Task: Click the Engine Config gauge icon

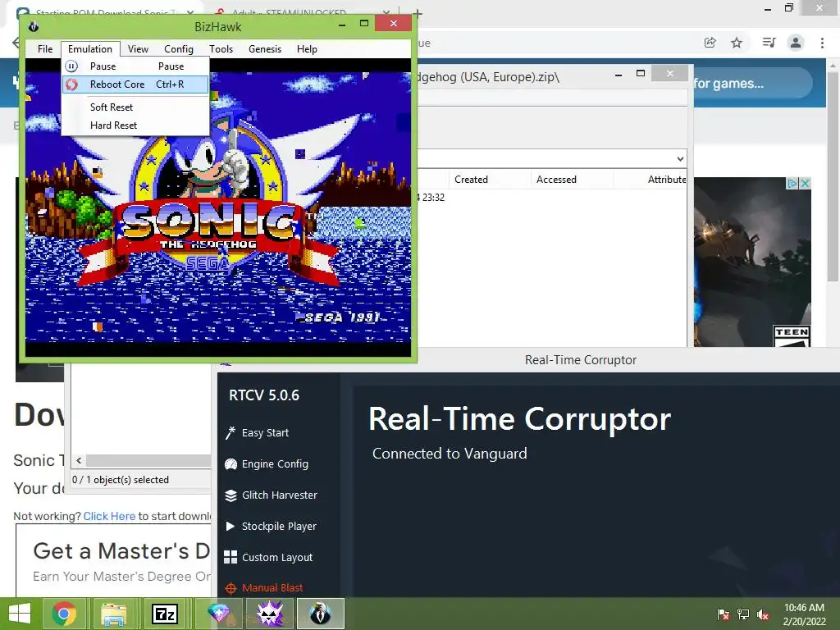Action: pos(231,464)
